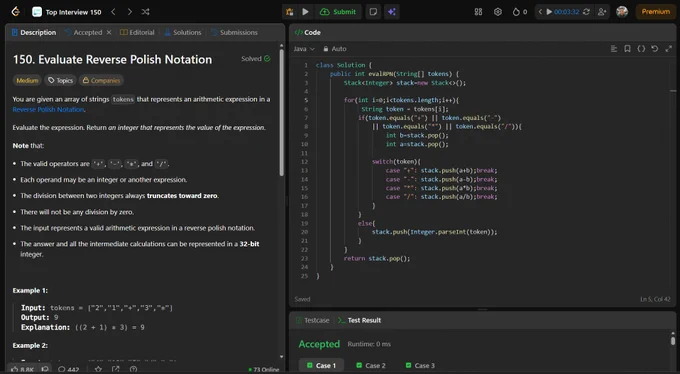The width and height of the screenshot is (680, 374).
Task: Open the Editorial tab
Action: tap(137, 33)
